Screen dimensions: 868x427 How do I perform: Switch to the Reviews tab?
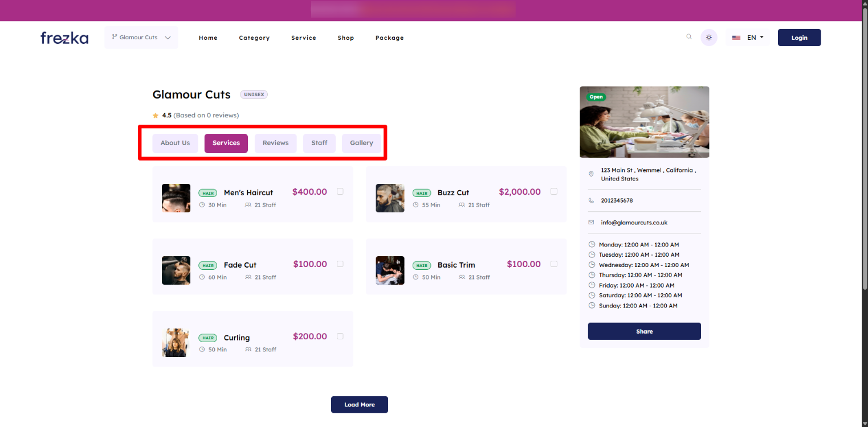coord(275,143)
